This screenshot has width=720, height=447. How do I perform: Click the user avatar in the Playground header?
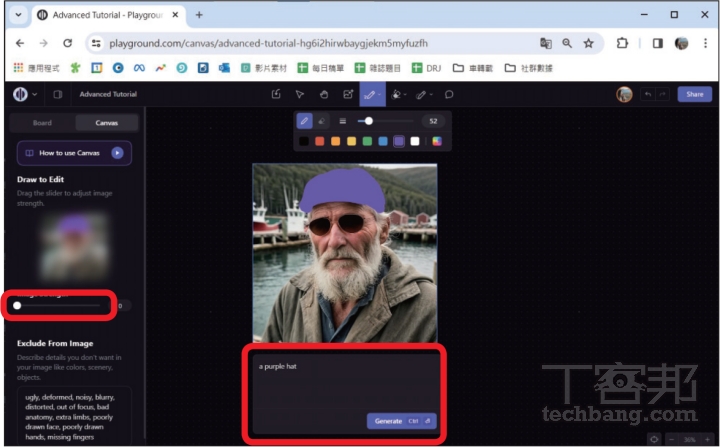point(624,94)
